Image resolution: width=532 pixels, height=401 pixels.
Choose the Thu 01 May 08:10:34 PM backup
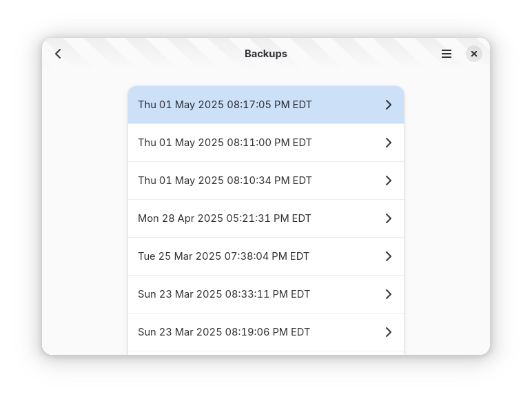[266, 181]
